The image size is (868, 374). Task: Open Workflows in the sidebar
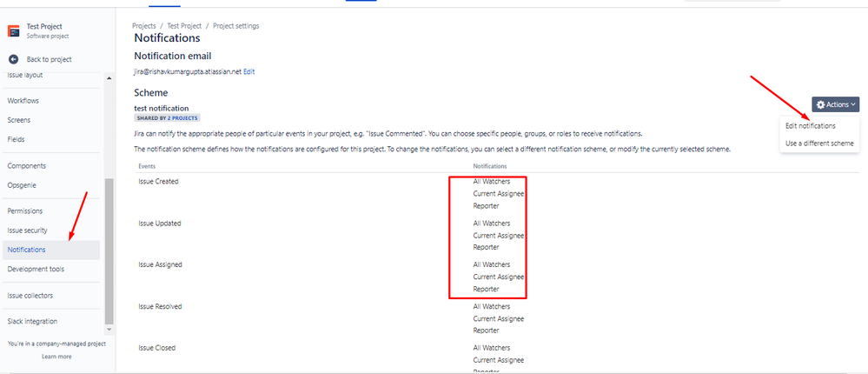(23, 101)
